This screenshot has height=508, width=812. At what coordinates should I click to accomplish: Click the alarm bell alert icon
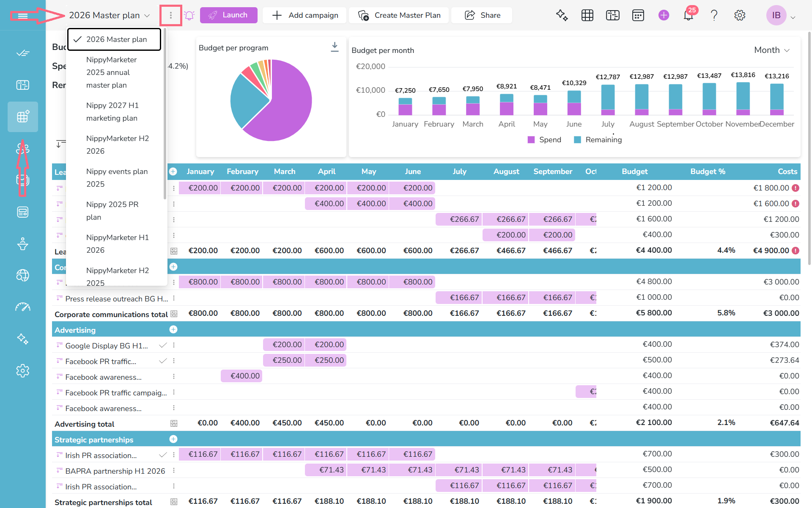coord(189,15)
